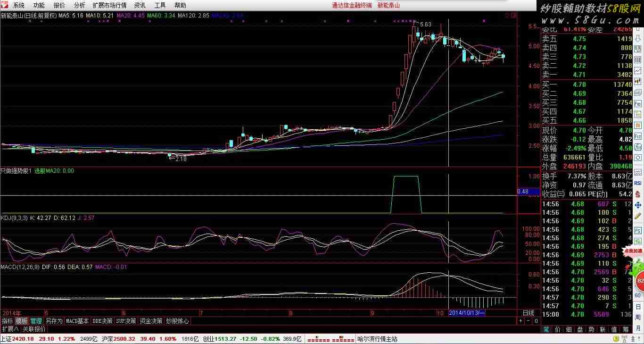The height and width of the screenshot is (344, 644).
Task: Select the 资金决策 template
Action: click(151, 321)
